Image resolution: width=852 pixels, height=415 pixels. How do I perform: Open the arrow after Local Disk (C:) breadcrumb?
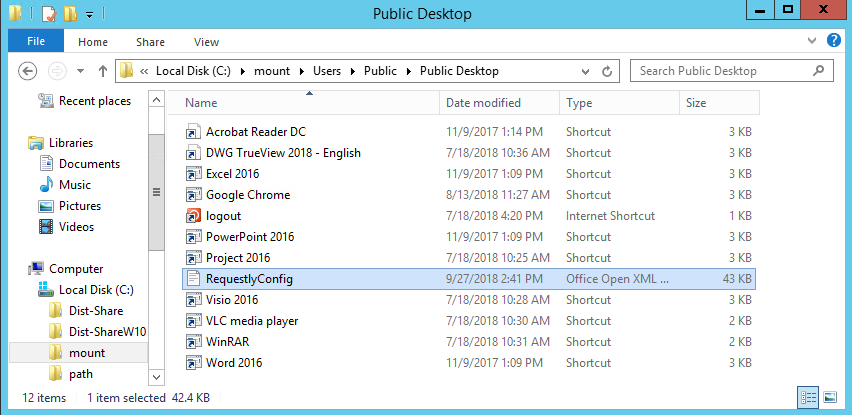pos(241,71)
